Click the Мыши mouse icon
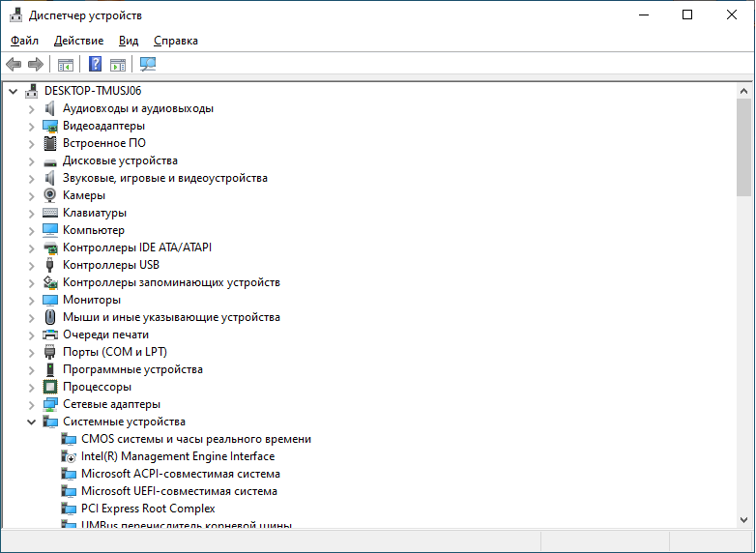Image resolution: width=756 pixels, height=553 pixels. (x=50, y=317)
